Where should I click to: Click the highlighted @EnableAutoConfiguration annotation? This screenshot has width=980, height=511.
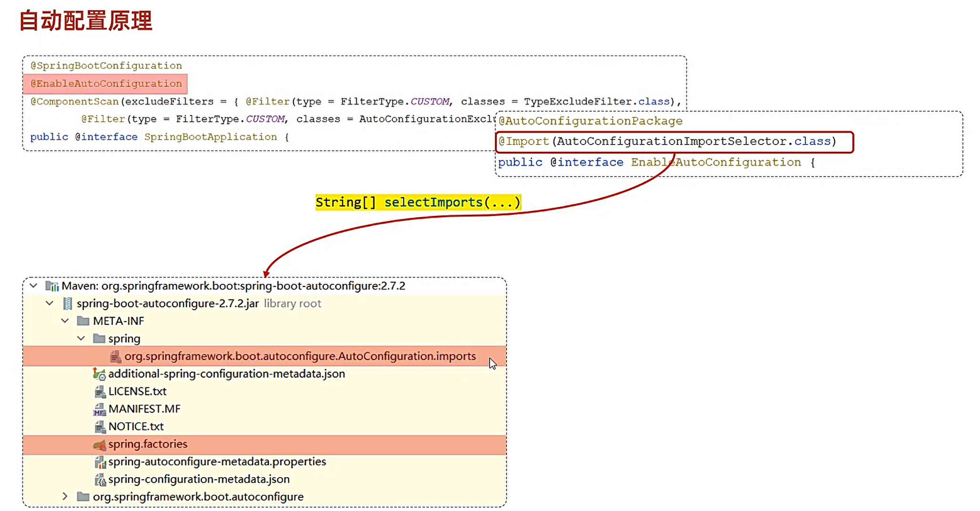click(106, 83)
